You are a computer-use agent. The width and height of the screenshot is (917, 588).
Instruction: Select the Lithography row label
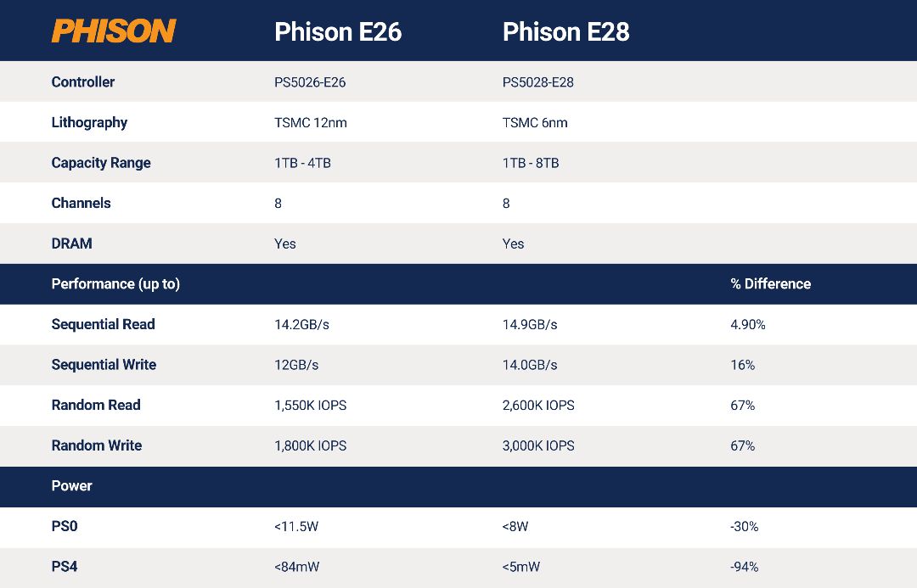[x=89, y=123]
